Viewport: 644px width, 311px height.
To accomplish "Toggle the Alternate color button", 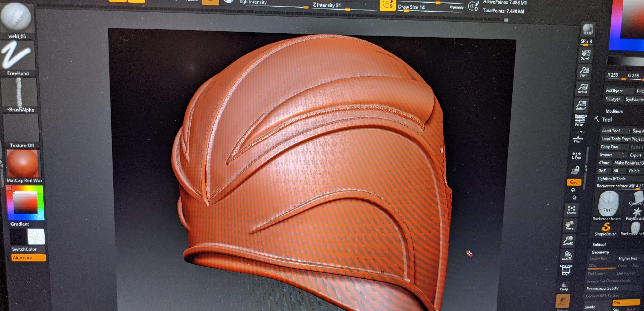I will point(28,258).
